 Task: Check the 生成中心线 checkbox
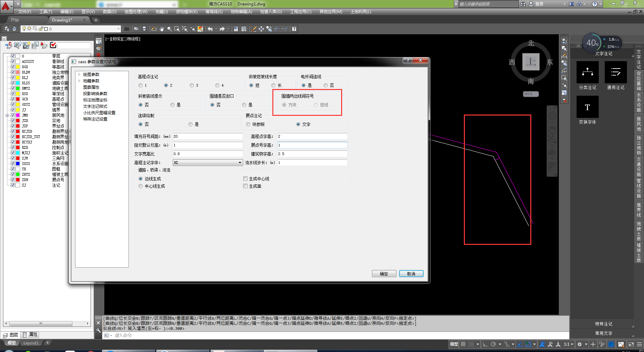coord(246,179)
